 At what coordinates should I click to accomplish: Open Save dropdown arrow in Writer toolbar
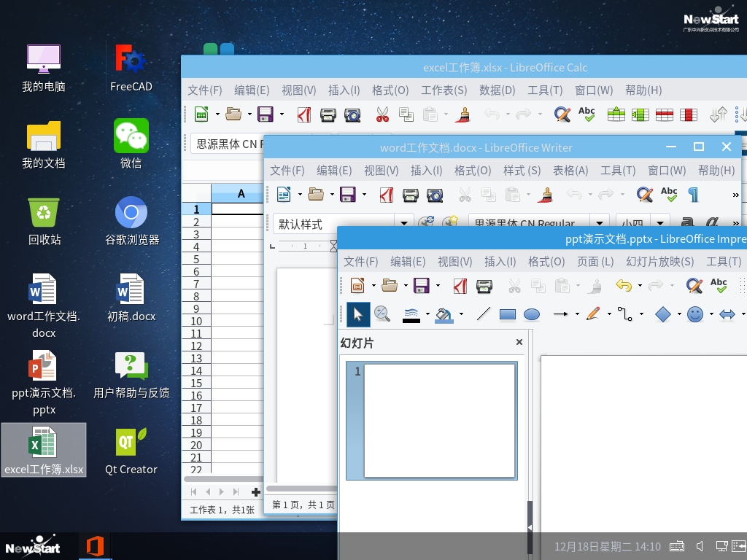(x=364, y=194)
